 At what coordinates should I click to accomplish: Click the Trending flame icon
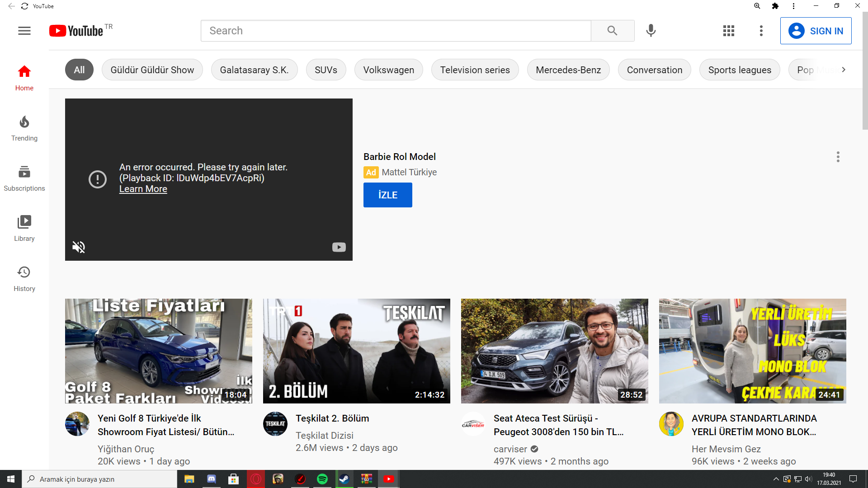click(24, 122)
